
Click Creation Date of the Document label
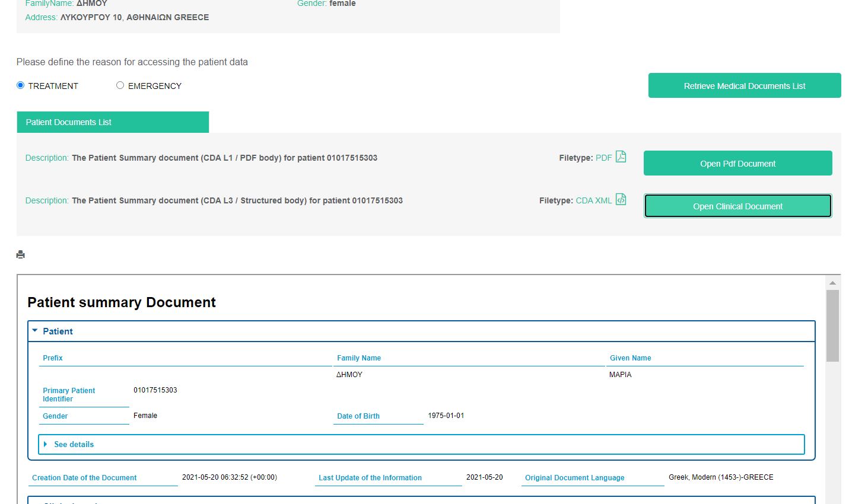tap(84, 478)
